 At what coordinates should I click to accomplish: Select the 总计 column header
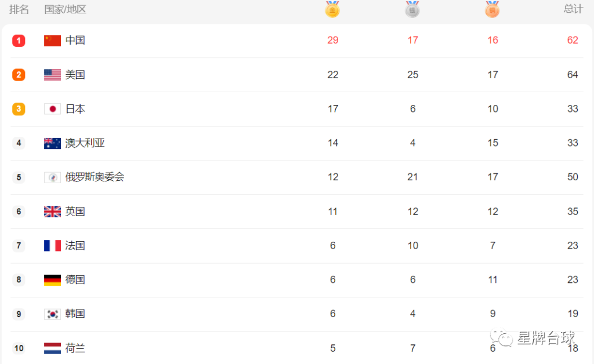pos(573,9)
